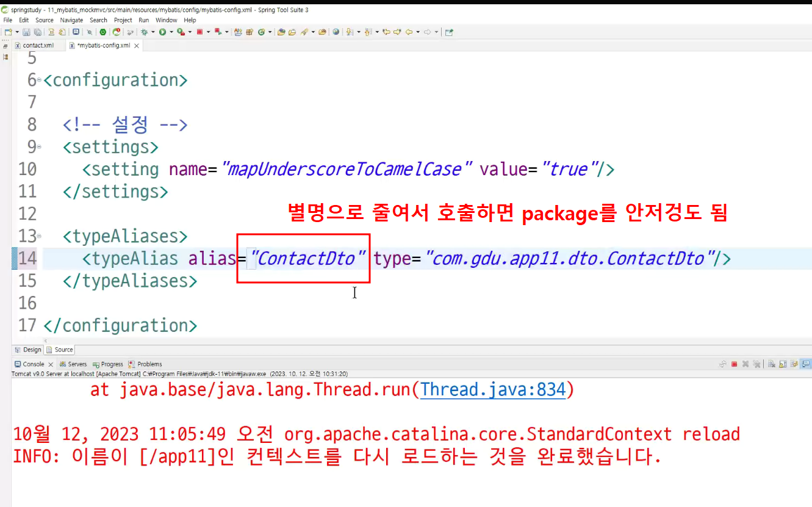Image resolution: width=812 pixels, height=507 pixels.
Task: Open the Navigate menu
Action: point(71,20)
